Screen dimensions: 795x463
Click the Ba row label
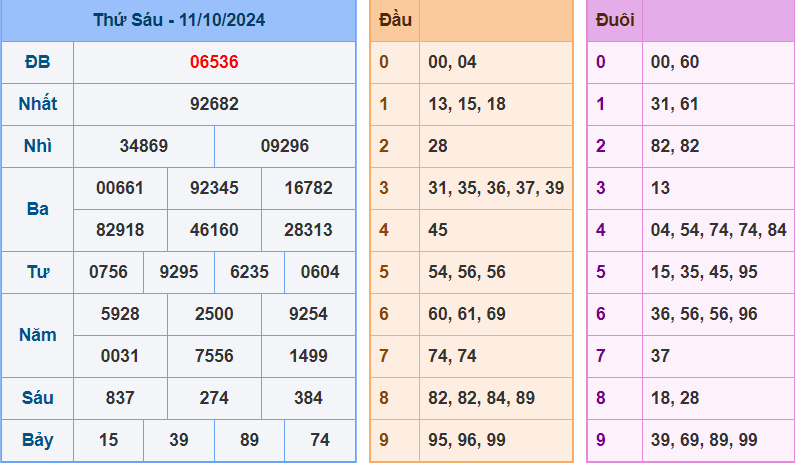(x=38, y=209)
